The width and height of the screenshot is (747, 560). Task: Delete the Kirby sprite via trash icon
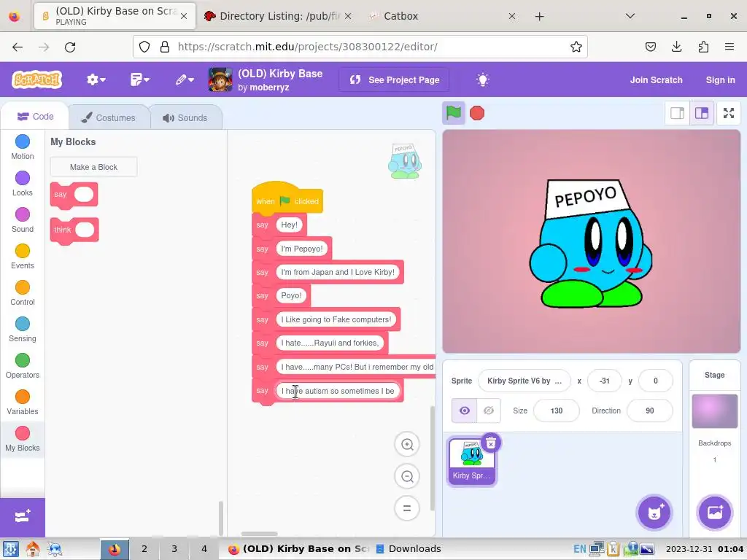[x=491, y=443]
